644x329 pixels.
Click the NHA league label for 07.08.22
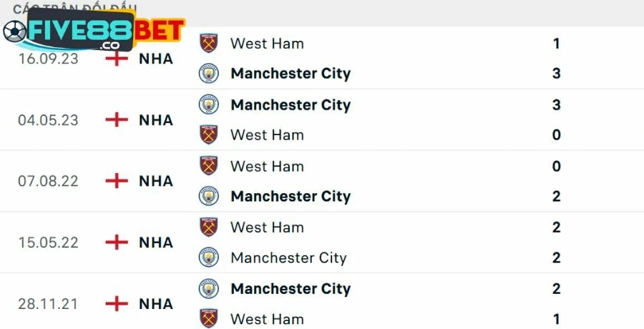click(x=156, y=182)
